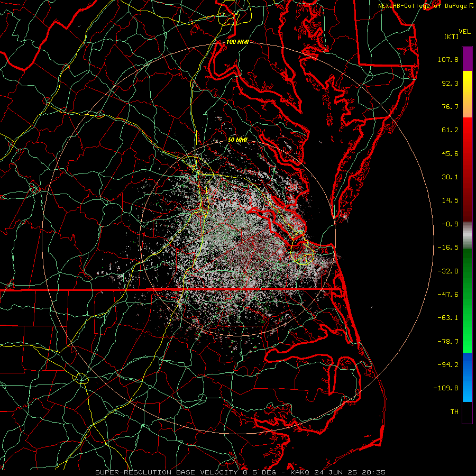Click the 76.7 legend value
The width and height of the screenshot is (476, 476).
click(x=450, y=106)
